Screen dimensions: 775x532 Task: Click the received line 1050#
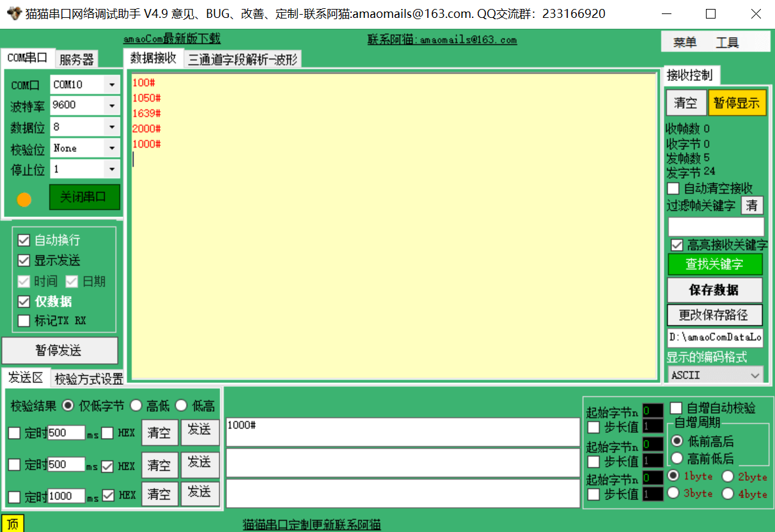pos(146,98)
